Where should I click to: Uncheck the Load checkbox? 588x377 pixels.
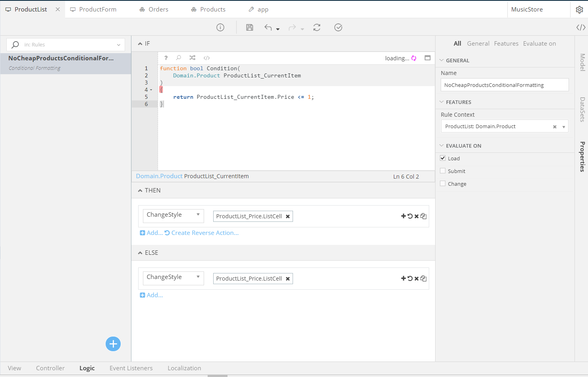tap(443, 158)
